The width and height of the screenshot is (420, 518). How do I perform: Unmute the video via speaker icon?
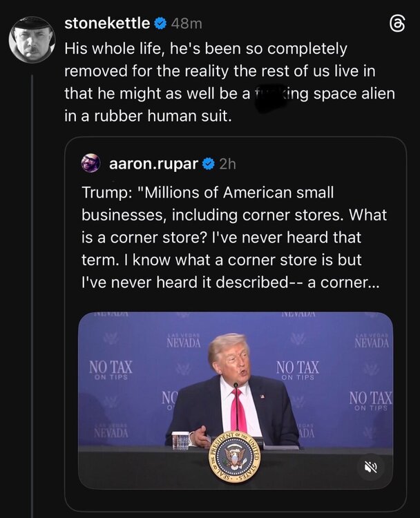370,466
